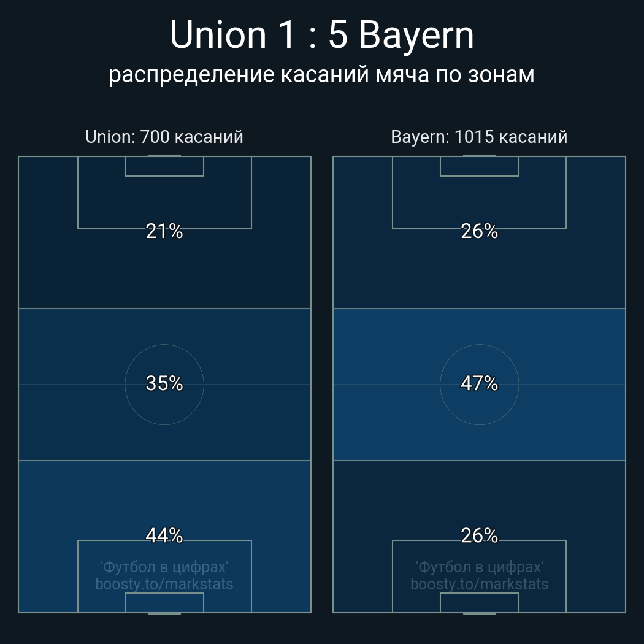Open boosty.to/markstats link on Union pitch
The height and width of the screenshot is (644, 644).
[164, 584]
